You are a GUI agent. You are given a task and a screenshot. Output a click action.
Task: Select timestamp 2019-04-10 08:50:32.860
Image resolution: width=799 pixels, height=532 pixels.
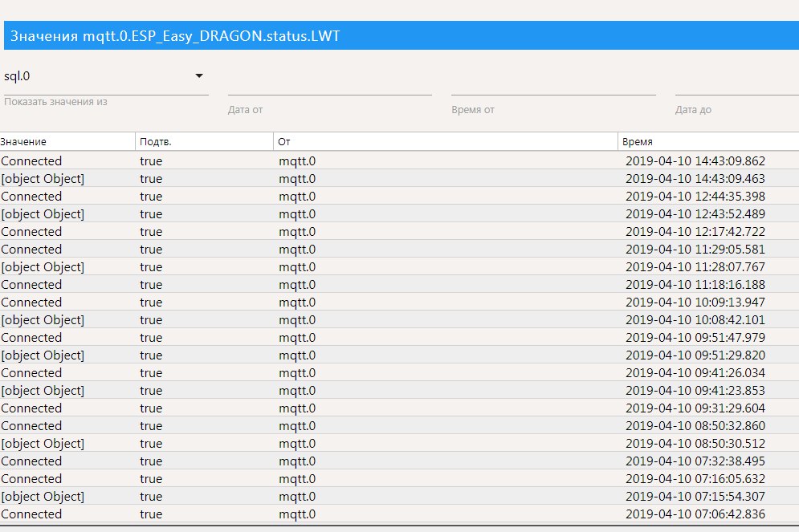[695, 425]
